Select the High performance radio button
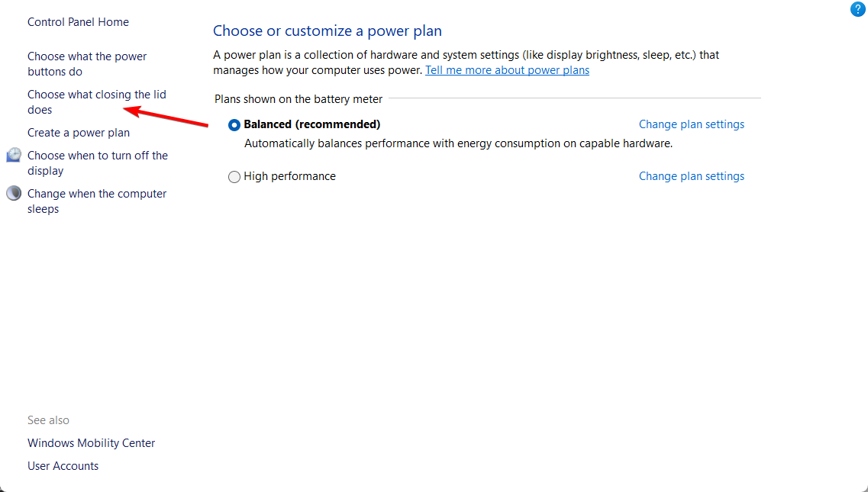868x492 pixels. [x=234, y=176]
